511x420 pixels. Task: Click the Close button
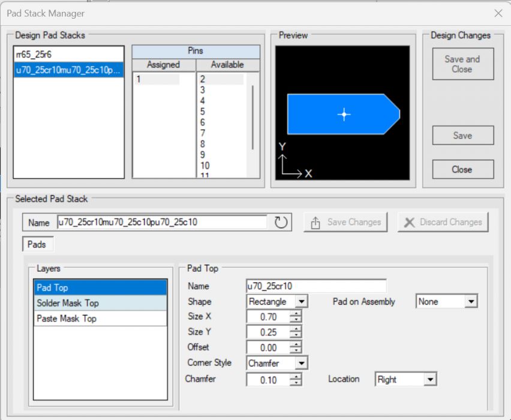point(462,170)
